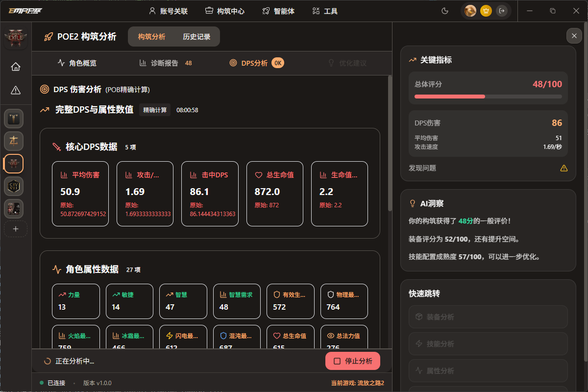This screenshot has width=588, height=392.
Task: Open the warning/alerts icon in sidebar
Action: tap(15, 90)
